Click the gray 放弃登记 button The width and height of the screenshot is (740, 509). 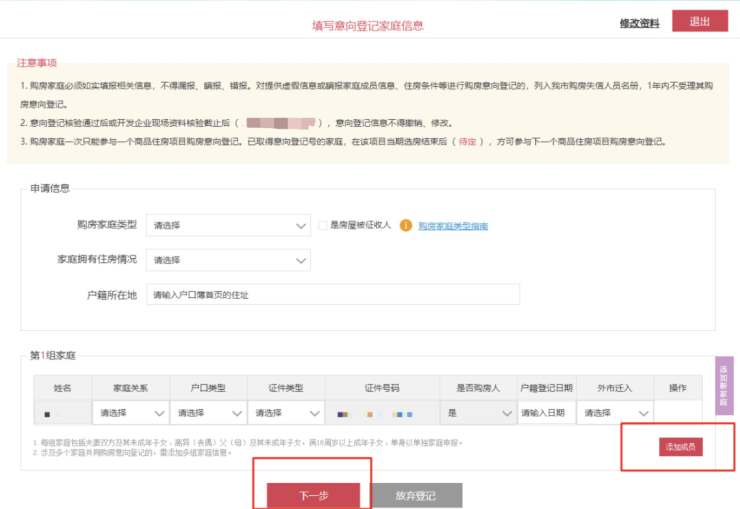[x=416, y=495]
